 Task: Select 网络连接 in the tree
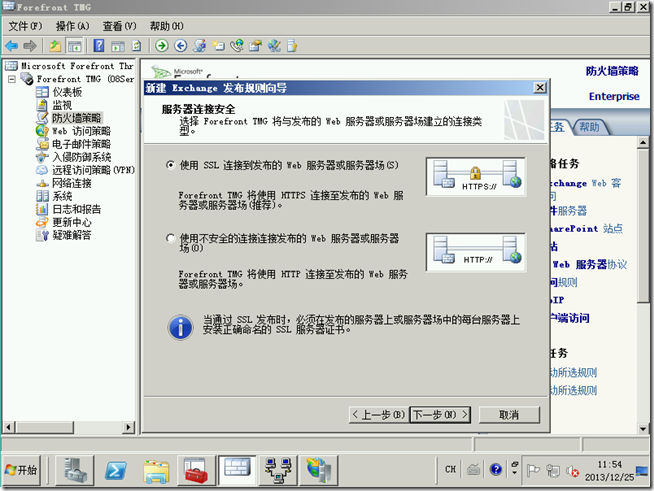coord(71,183)
